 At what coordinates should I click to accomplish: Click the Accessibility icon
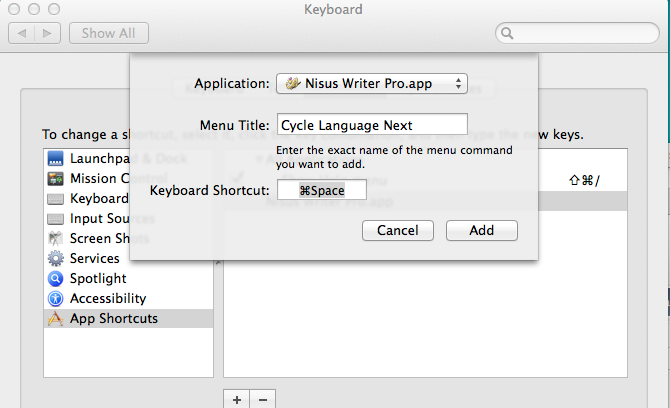click(x=56, y=299)
